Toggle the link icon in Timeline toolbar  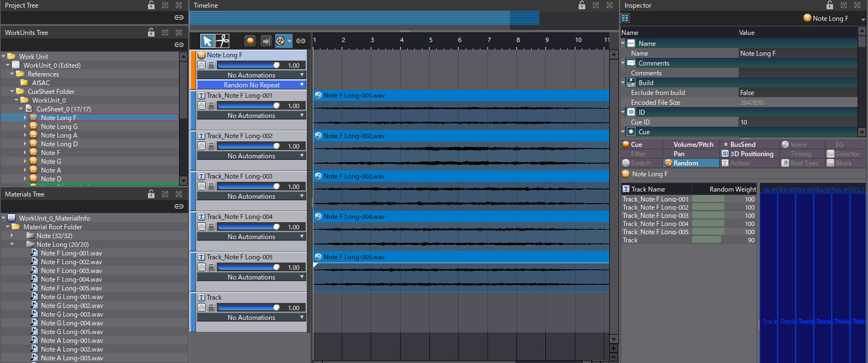pyautogui.click(x=301, y=41)
